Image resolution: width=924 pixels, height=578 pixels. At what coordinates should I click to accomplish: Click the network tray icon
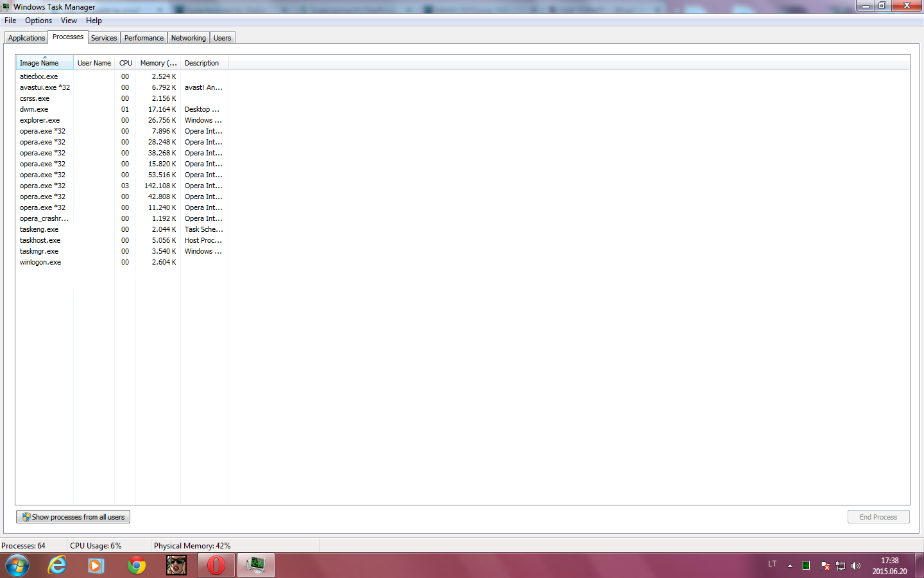tap(841, 566)
